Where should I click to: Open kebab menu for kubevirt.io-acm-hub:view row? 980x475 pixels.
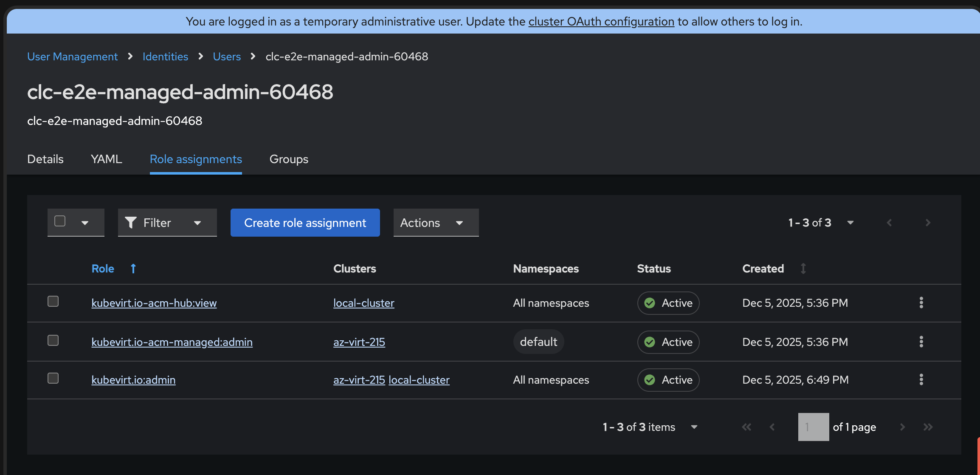(x=921, y=303)
